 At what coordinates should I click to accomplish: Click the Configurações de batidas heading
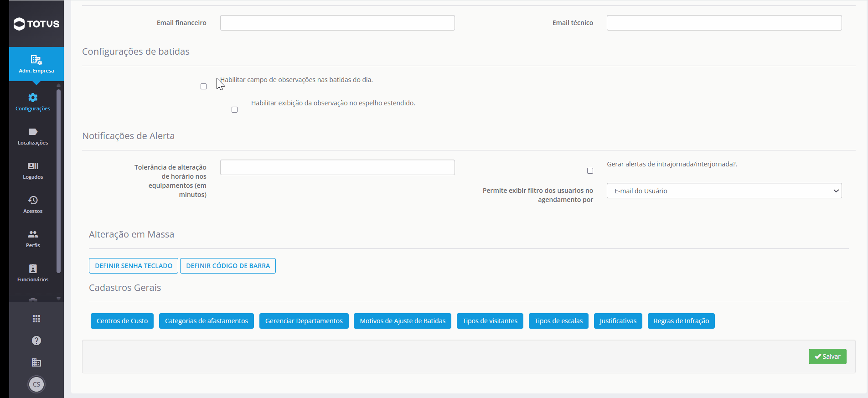click(136, 52)
